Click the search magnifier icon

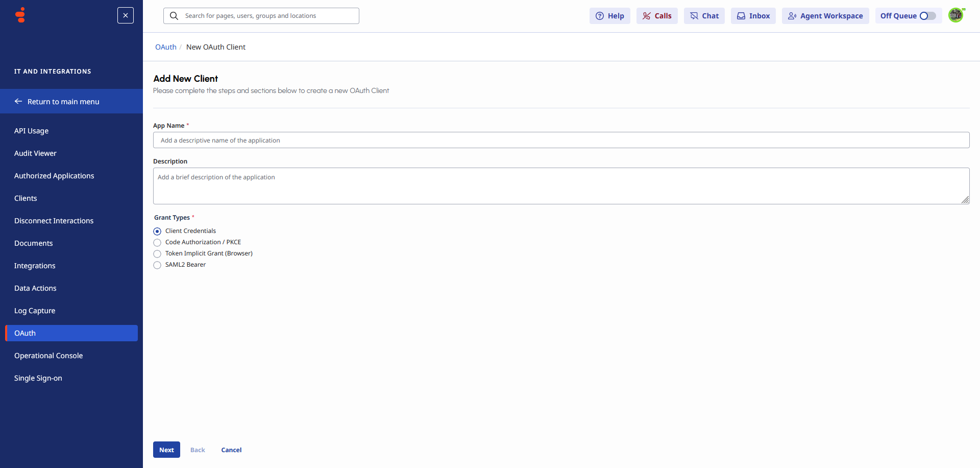(x=174, y=16)
